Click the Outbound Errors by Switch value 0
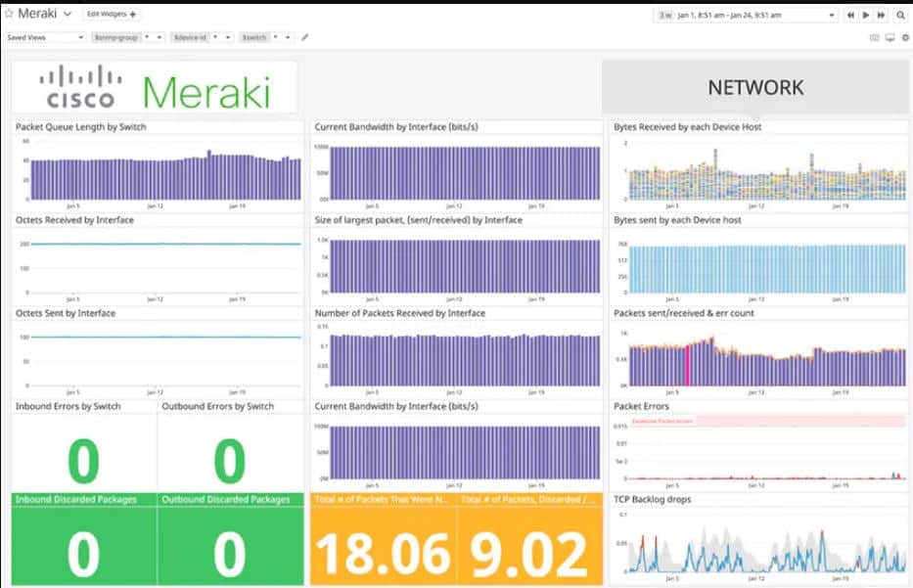This screenshot has height=588, width=913. pyautogui.click(x=229, y=460)
